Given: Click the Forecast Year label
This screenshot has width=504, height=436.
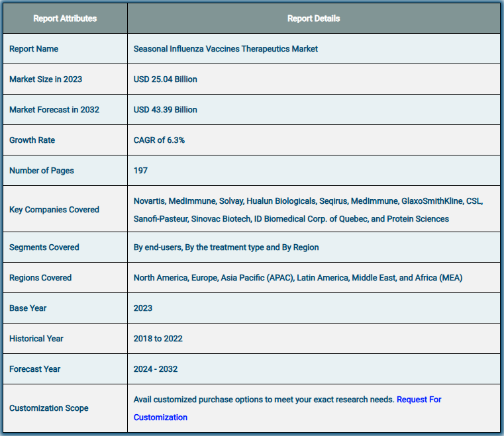Looking at the screenshot, I should click(x=34, y=369).
